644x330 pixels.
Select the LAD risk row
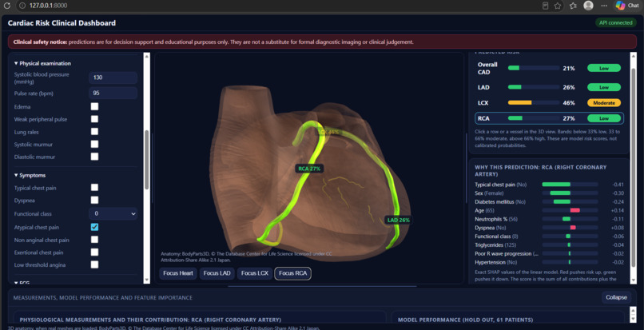pyautogui.click(x=549, y=87)
